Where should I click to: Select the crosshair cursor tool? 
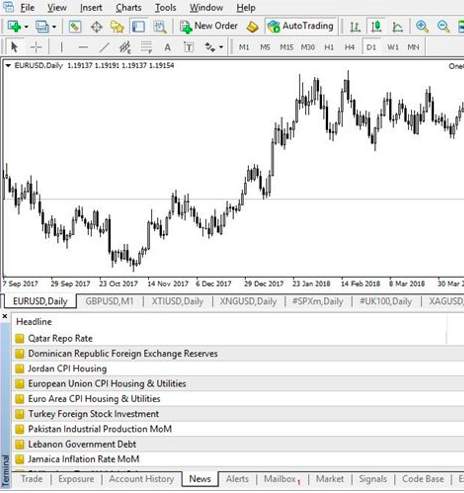click(x=36, y=47)
